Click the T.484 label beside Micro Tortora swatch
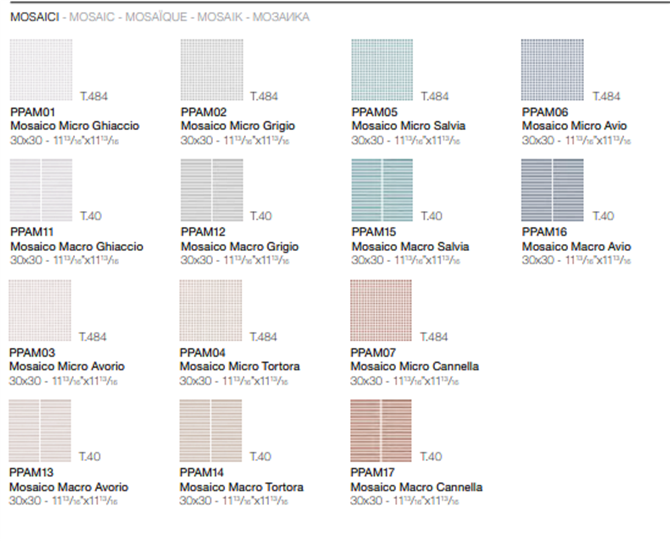The height and width of the screenshot is (541, 670). 263,336
